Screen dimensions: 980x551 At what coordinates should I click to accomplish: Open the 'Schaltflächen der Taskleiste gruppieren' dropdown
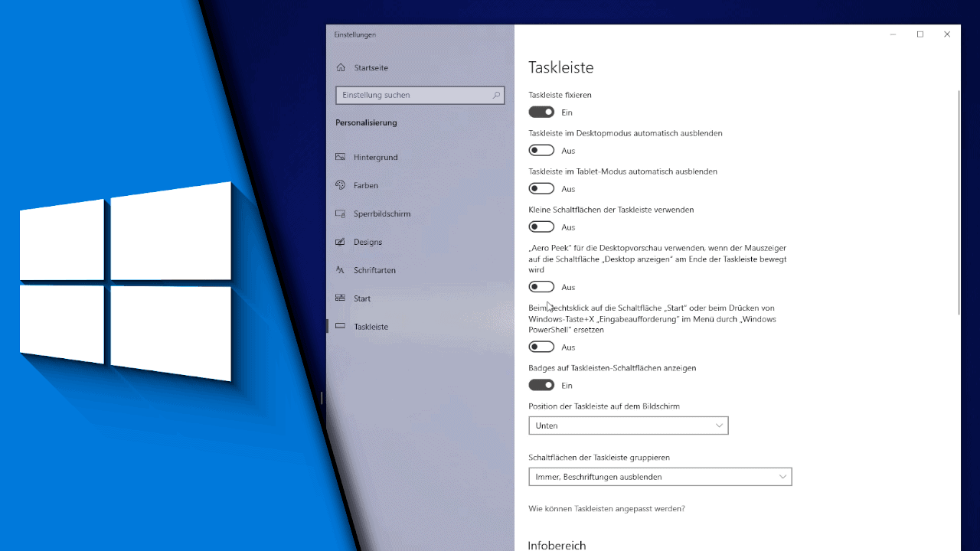[660, 476]
